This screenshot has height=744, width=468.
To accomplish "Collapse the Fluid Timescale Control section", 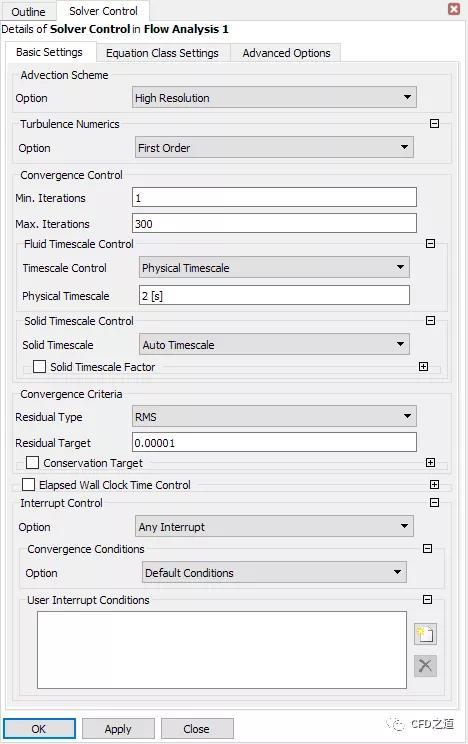I will [431, 243].
